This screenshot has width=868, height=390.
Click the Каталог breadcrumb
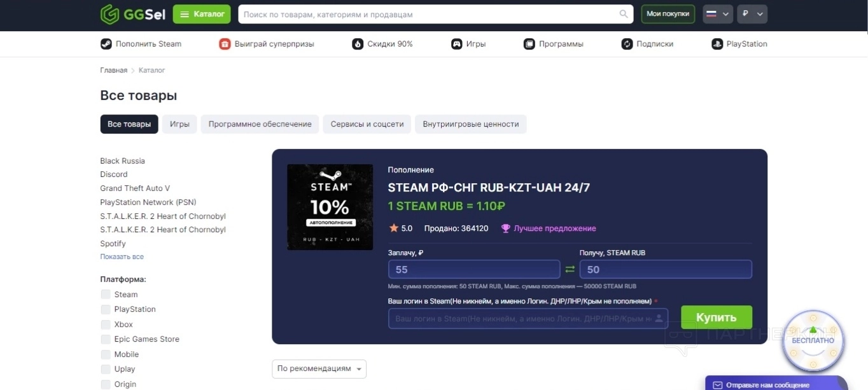tap(152, 70)
